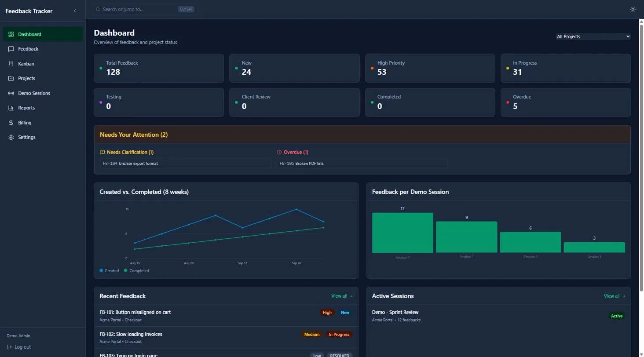Go to Kanban in sidebar
This screenshot has width=644, height=357.
point(43,64)
